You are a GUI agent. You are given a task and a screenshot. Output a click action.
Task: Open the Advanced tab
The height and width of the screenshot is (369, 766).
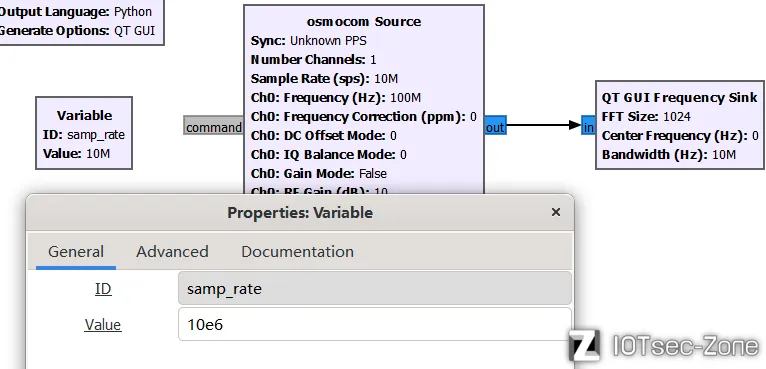pos(172,252)
